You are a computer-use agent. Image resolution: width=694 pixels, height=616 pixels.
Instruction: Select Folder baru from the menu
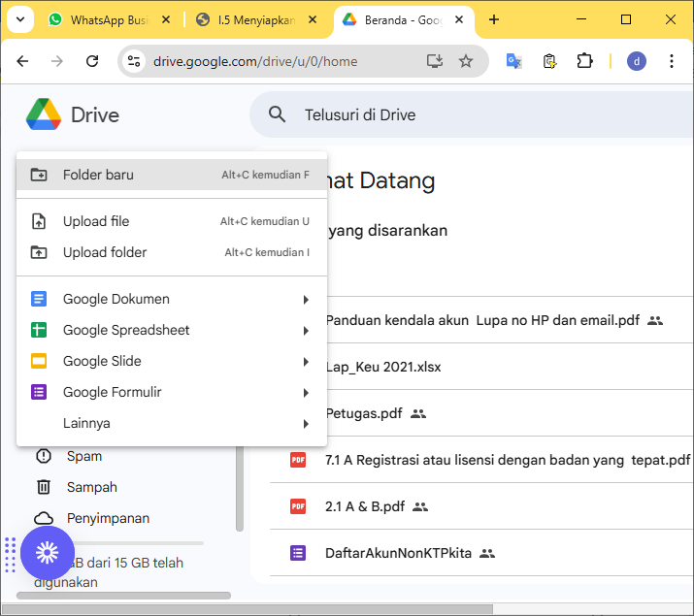[x=98, y=175]
